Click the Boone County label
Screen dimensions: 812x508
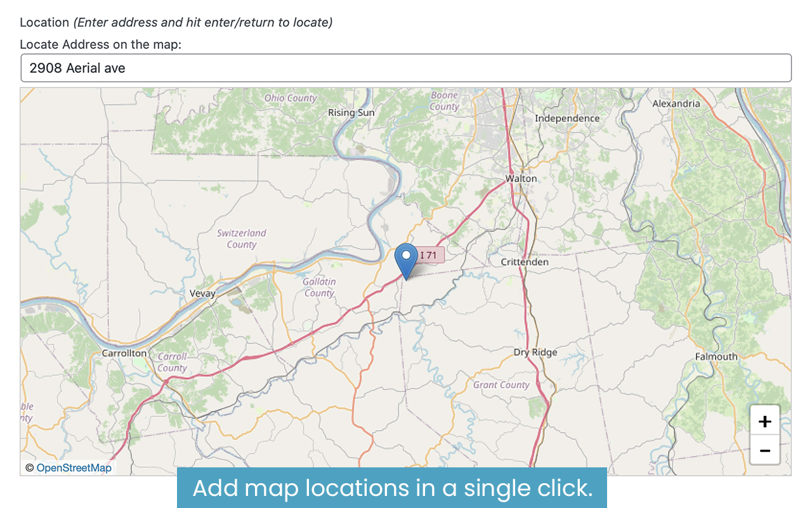[x=443, y=102]
